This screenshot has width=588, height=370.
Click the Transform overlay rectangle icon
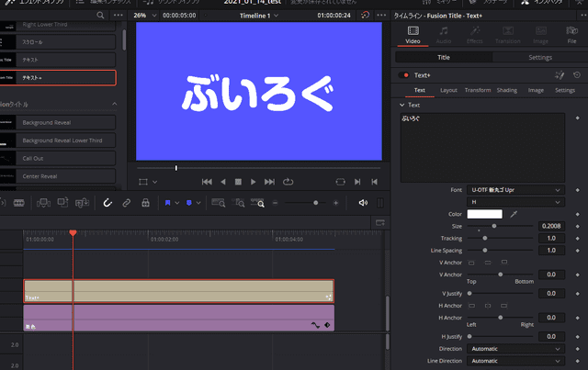(143, 182)
